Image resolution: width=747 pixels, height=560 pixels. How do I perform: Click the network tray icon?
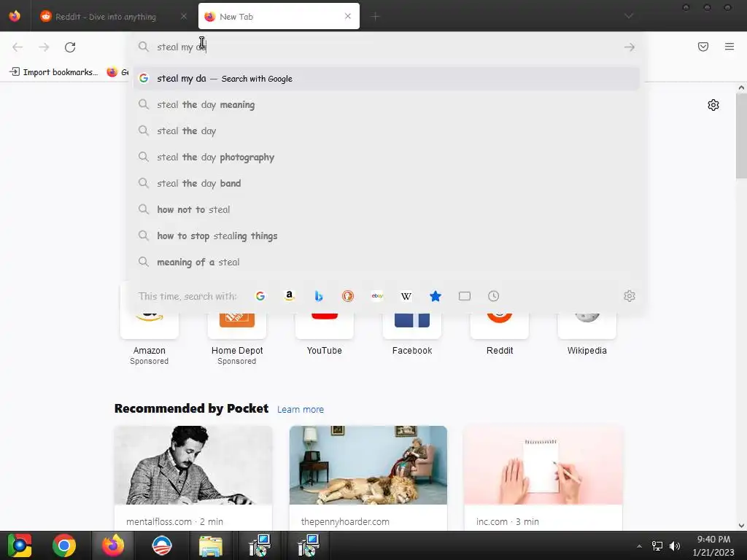pos(657,545)
